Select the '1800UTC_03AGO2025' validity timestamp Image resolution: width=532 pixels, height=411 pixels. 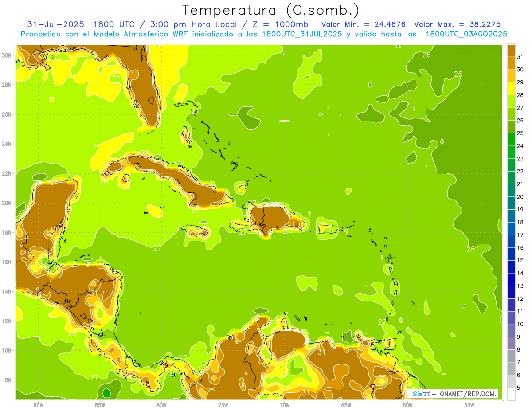(x=466, y=34)
